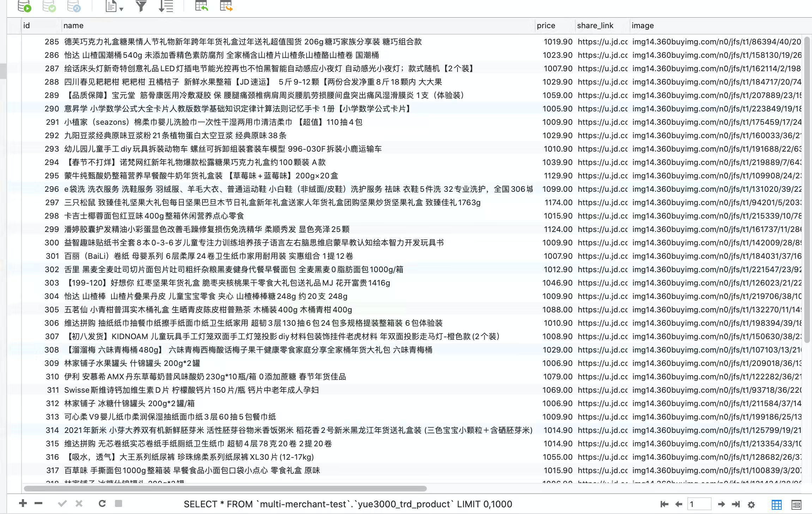Image resolution: width=812 pixels, height=514 pixels.
Task: Jump to first page
Action: [664, 504]
